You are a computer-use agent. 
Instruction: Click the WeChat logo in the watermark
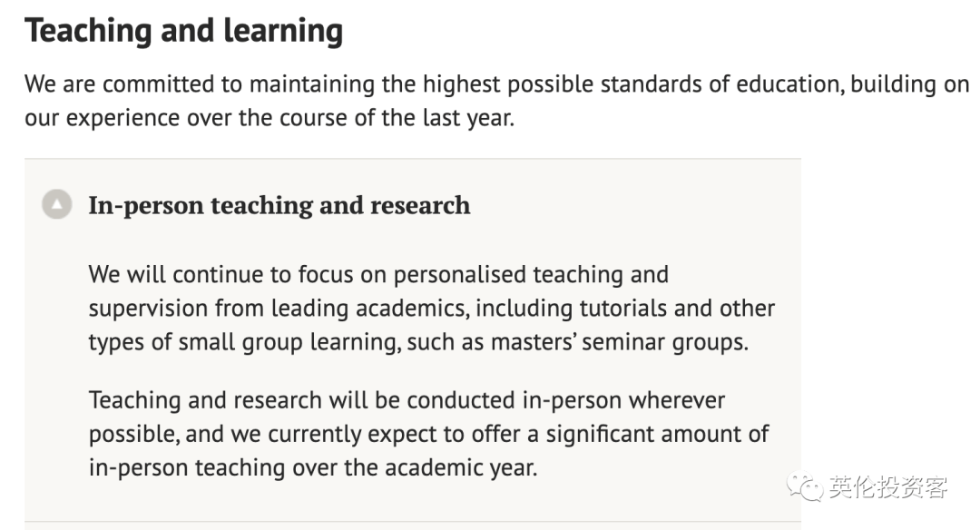point(805,486)
